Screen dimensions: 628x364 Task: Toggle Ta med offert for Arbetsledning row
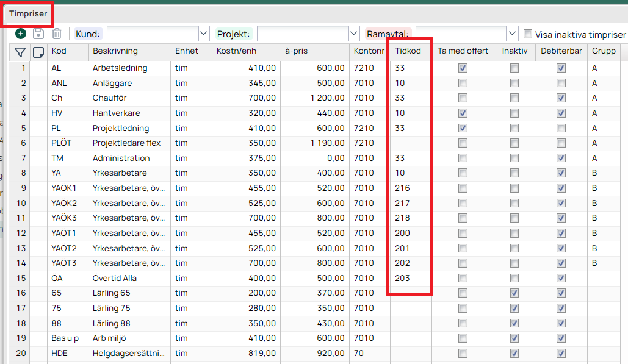point(463,68)
